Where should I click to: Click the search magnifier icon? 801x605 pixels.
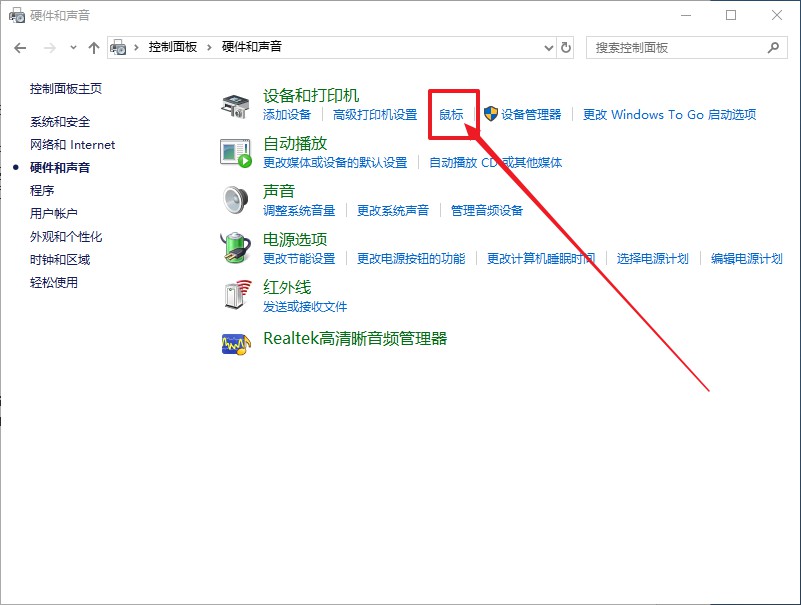[x=773, y=48]
